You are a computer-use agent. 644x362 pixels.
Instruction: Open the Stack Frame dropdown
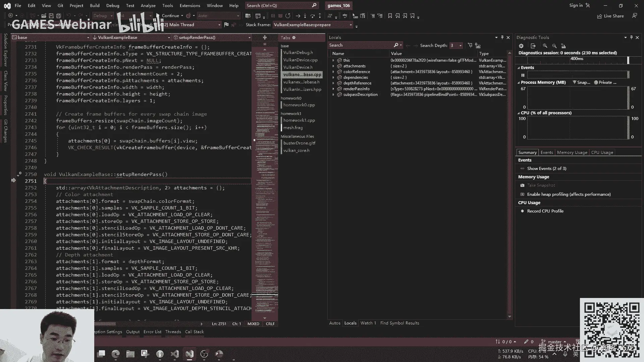[x=351, y=25]
